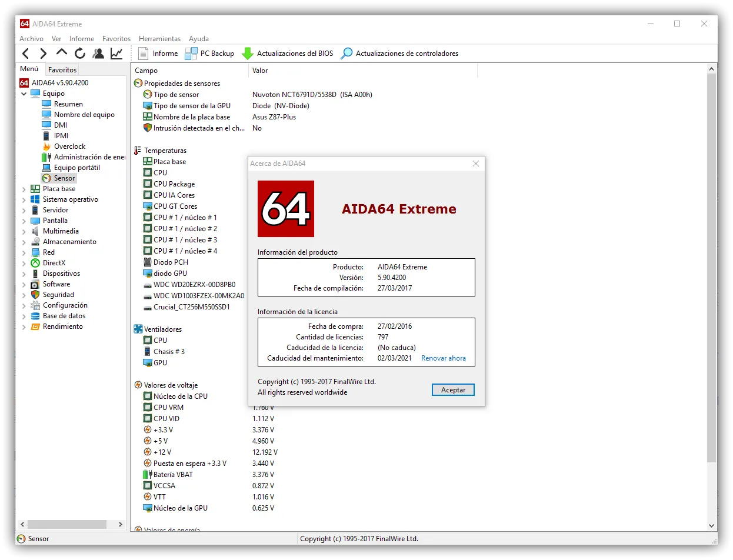733x560 pixels.
Task: Open the Favoritos menu in menu bar
Action: coord(116,39)
